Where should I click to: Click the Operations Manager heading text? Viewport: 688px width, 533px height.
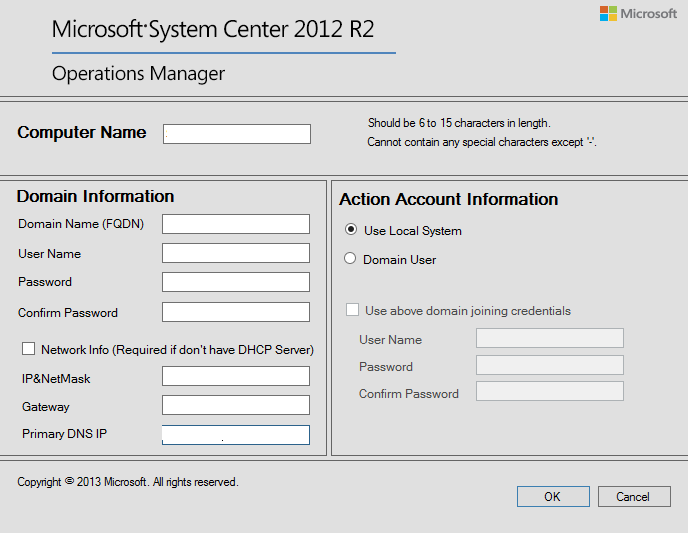[x=138, y=74]
